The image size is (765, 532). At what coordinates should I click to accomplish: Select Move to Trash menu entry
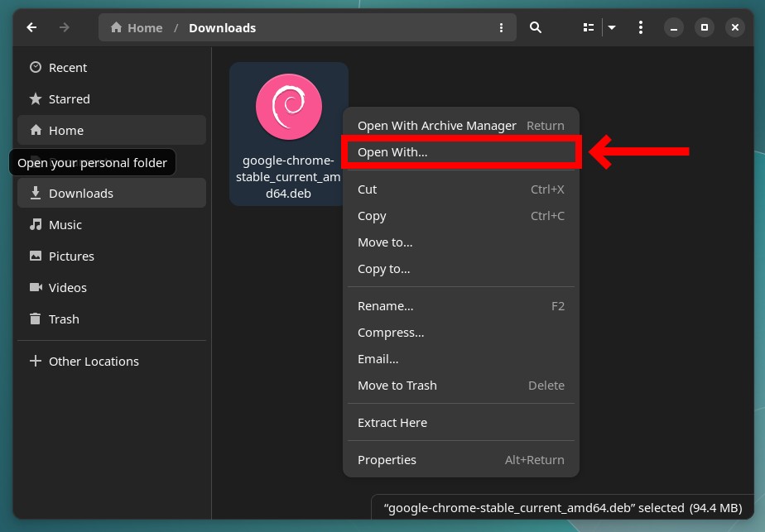[x=461, y=386]
